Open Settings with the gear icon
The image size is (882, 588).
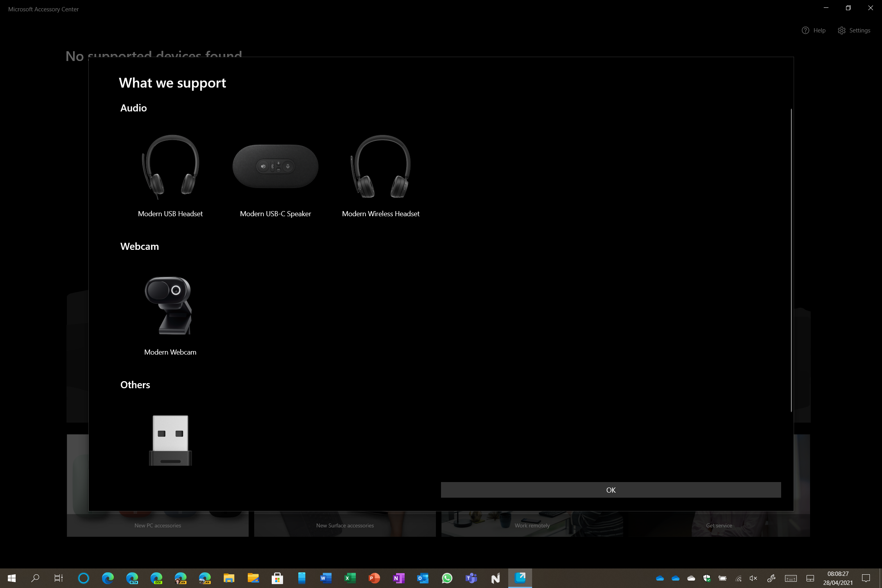pos(854,30)
